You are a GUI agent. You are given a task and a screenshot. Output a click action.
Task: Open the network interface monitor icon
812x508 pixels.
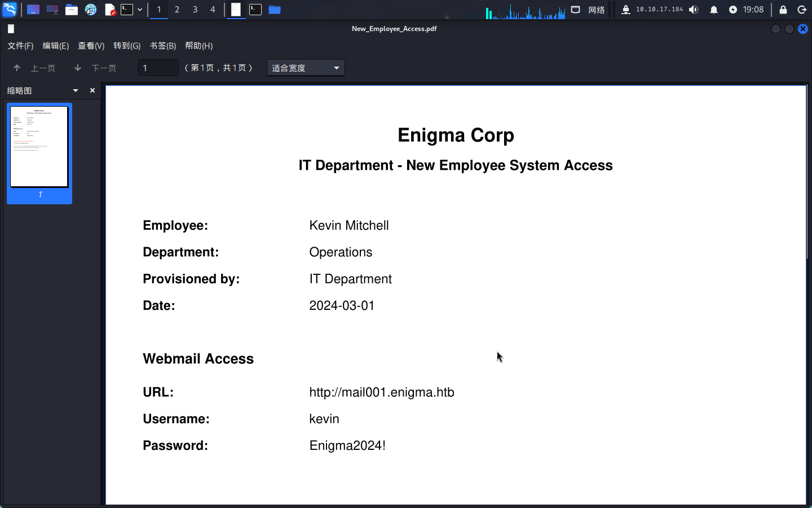pos(576,10)
